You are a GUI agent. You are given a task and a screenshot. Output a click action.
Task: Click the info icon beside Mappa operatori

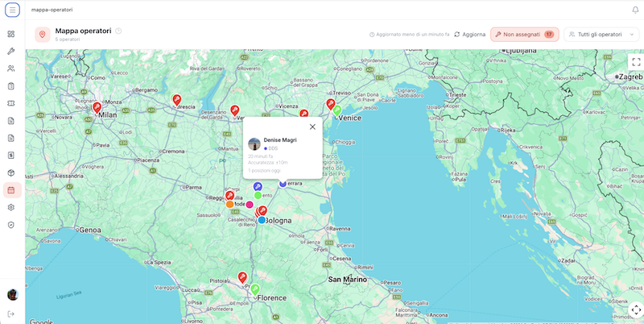pos(118,31)
